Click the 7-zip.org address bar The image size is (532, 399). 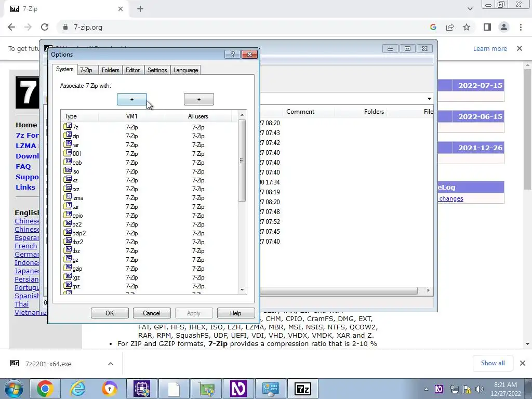244,27
